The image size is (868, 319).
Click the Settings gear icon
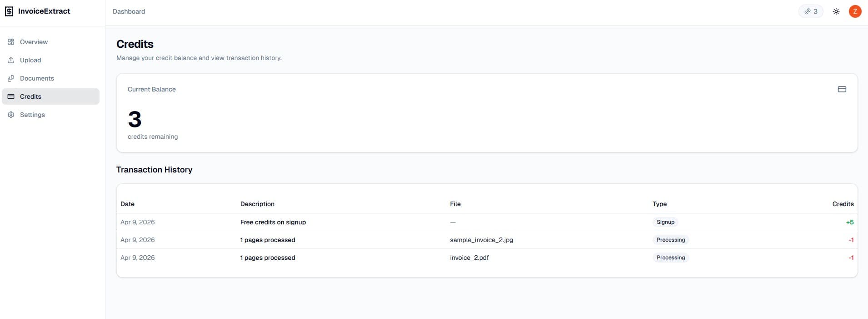tap(11, 115)
